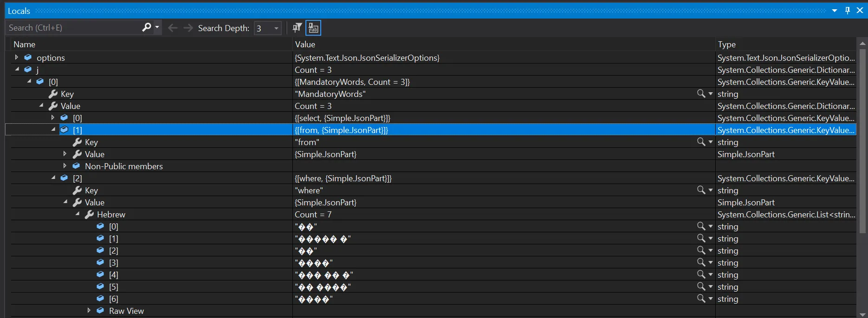Close the Locals panel
The image size is (868, 318).
860,11
